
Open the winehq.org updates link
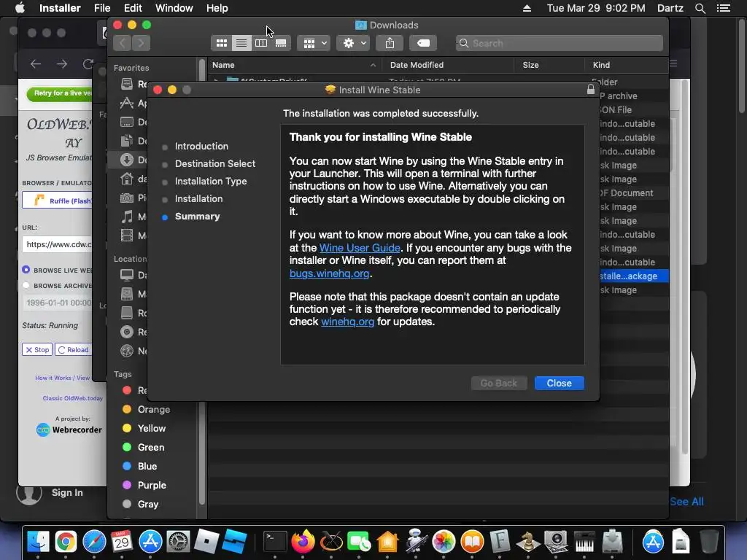pyautogui.click(x=347, y=322)
